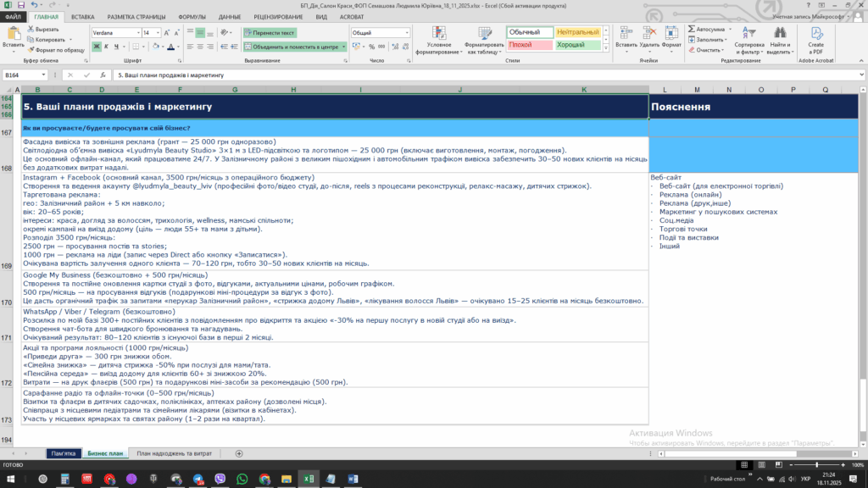868x488 pixels.
Task: Click the Delete cells icon
Action: [x=648, y=34]
